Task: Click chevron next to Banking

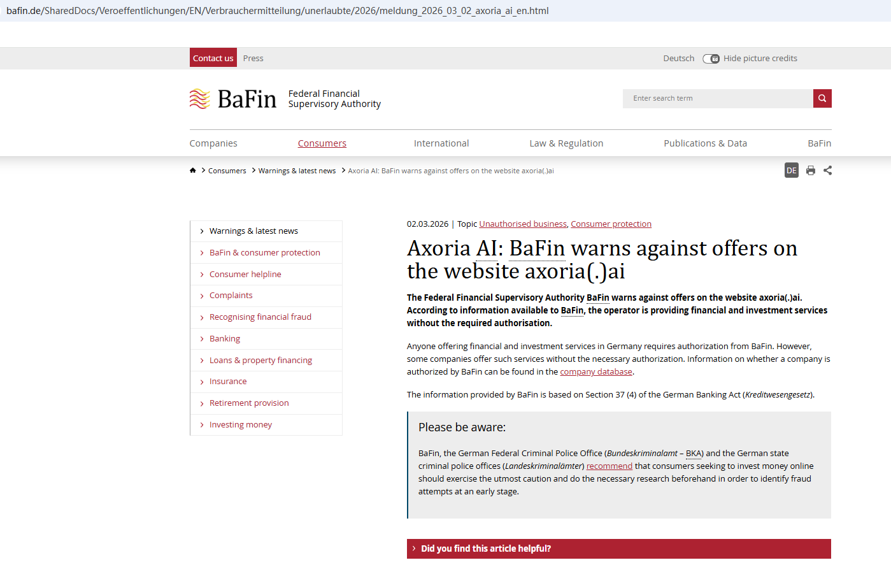Action: 202,339
